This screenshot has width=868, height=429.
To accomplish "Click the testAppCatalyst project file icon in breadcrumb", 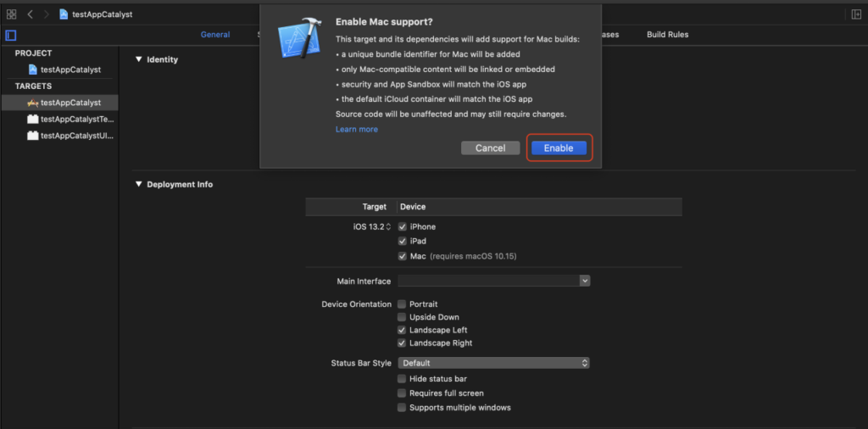I will click(x=64, y=14).
